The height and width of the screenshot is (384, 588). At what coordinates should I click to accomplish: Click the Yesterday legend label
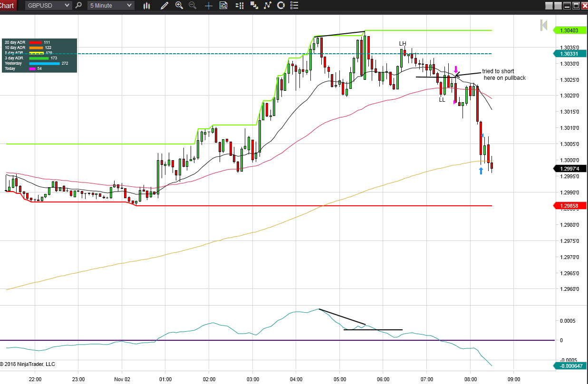tap(13, 63)
